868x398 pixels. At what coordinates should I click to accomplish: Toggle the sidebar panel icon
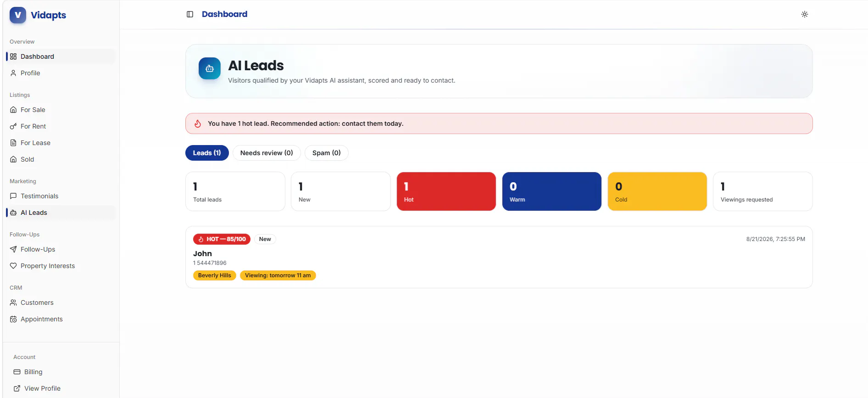(x=190, y=14)
